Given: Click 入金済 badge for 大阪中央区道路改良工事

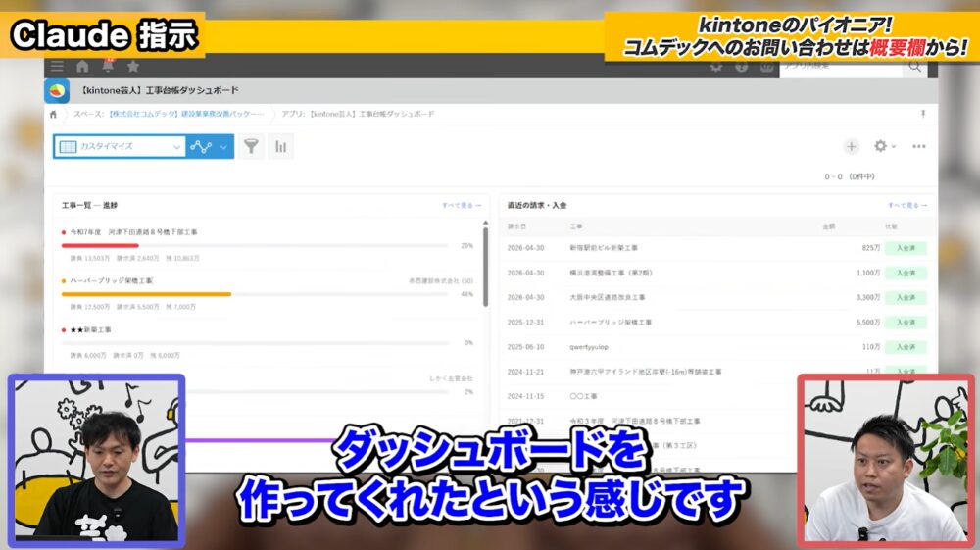Looking at the screenshot, I should click(906, 297).
